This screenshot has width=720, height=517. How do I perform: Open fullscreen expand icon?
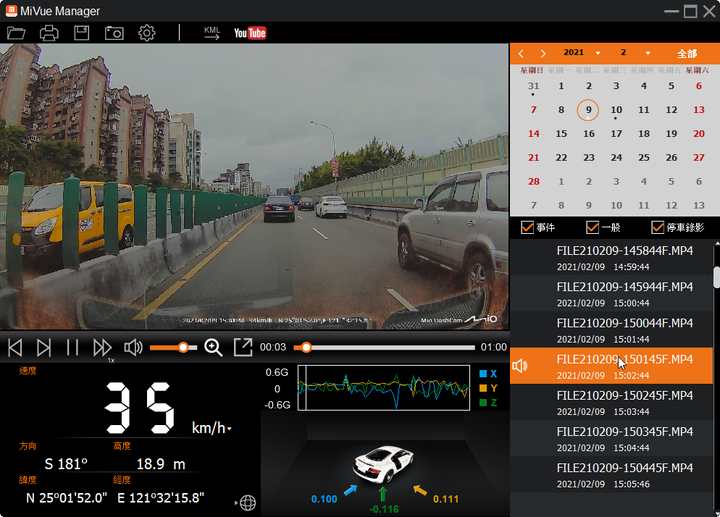coord(243,348)
